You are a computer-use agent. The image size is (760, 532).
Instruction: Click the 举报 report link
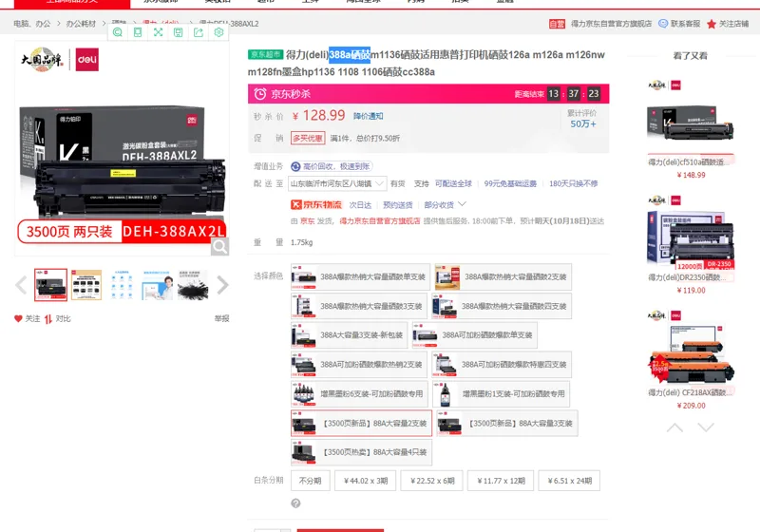tap(222, 318)
